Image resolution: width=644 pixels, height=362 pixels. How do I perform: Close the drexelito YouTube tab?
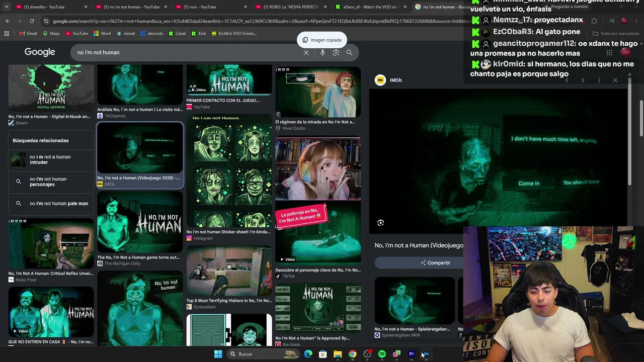pyautogui.click(x=86, y=7)
